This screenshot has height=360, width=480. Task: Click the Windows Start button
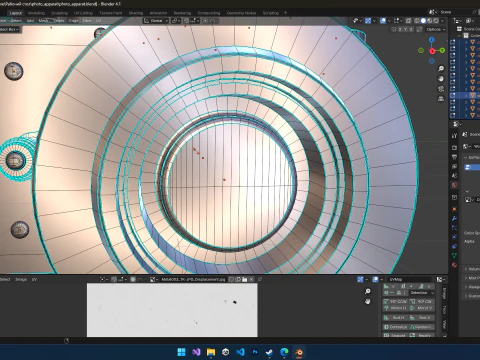coord(182,352)
